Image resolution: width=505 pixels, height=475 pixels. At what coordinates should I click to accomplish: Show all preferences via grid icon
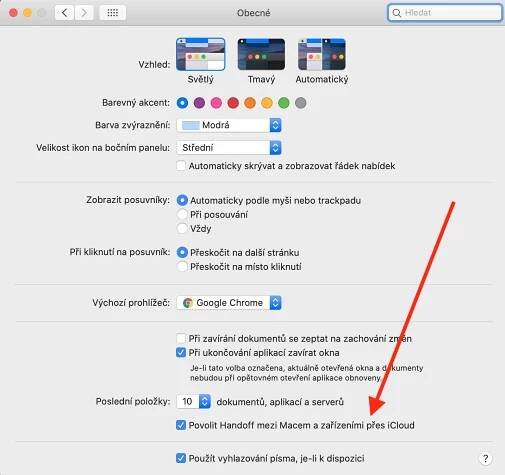[x=113, y=13]
